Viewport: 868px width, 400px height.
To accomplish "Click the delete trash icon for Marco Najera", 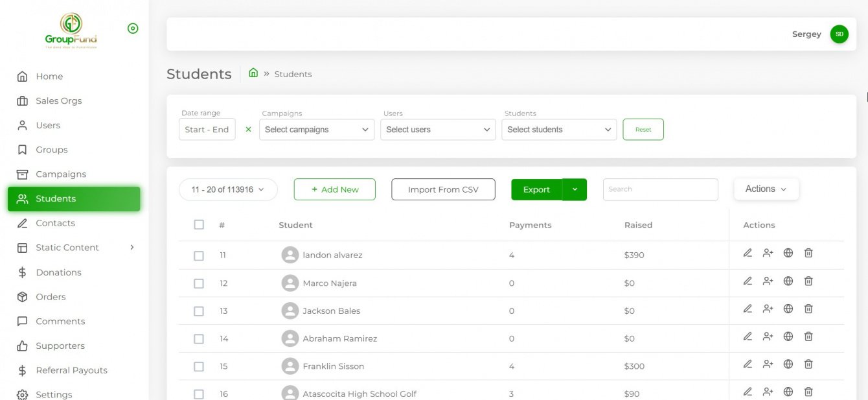I will point(808,281).
